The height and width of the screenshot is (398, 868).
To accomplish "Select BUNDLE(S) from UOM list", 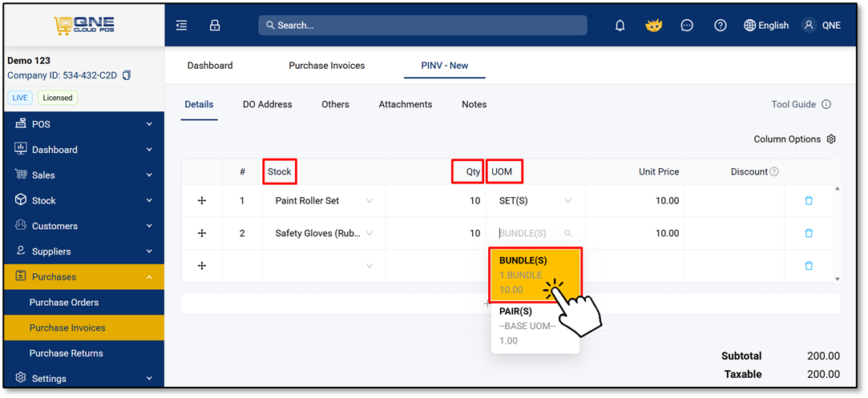I will 535,275.
